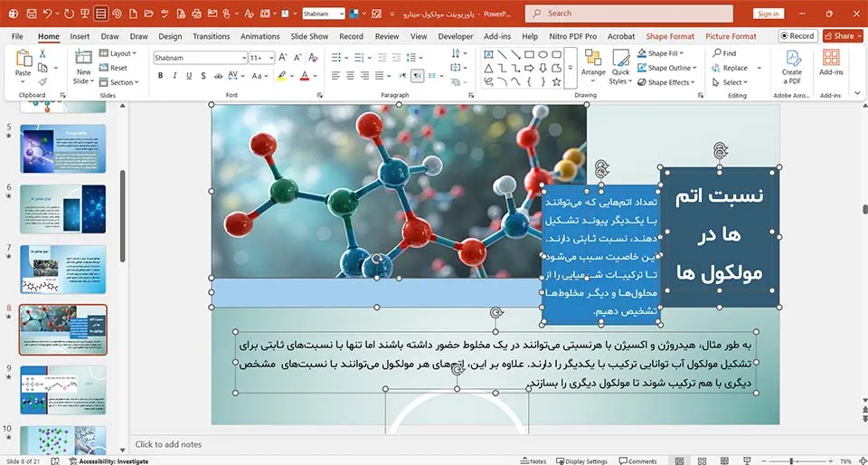Screen dimensions: 868x465
Task: Open the File menu tab
Action: coord(18,36)
